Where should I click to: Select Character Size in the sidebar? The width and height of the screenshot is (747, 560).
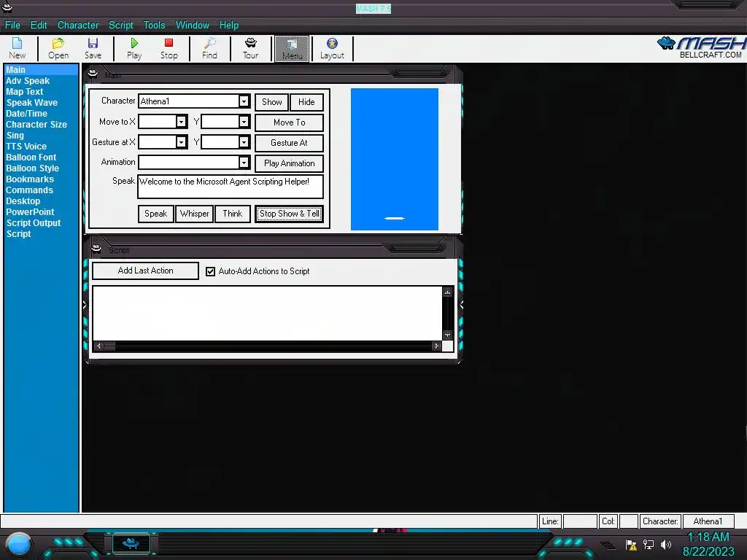(x=36, y=125)
